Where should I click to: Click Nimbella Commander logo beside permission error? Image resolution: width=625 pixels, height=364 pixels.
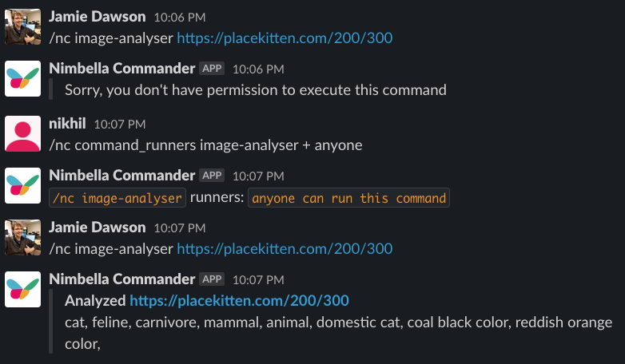click(x=22, y=78)
